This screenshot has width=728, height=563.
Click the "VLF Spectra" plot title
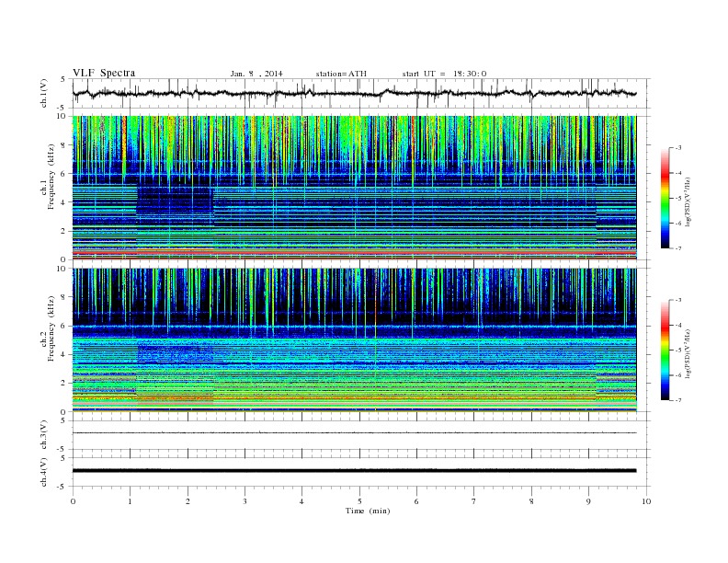point(104,73)
